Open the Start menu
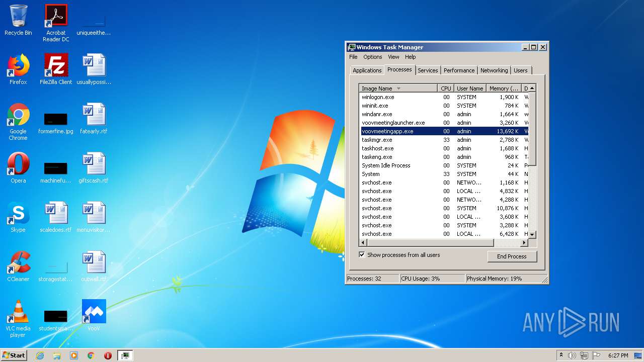This screenshot has width=644, height=362. [x=14, y=355]
